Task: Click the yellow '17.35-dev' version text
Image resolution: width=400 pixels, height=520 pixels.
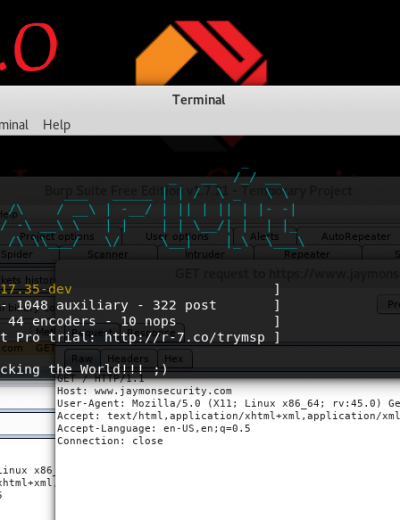Action: point(36,289)
